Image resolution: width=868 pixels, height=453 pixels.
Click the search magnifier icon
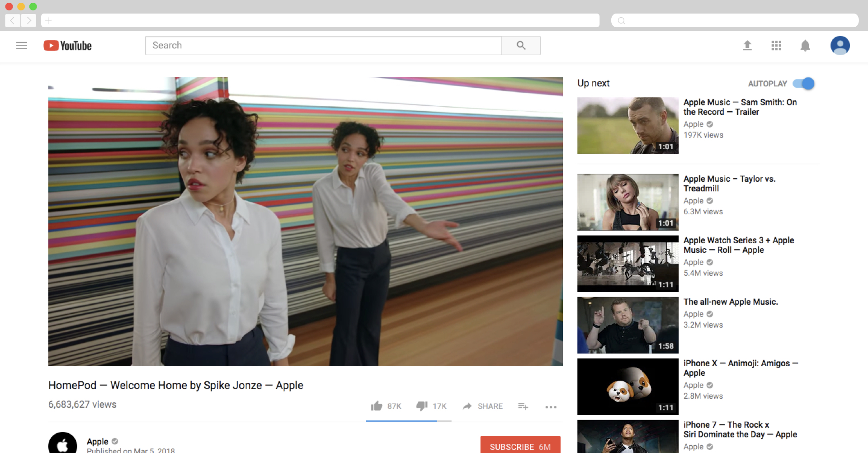521,45
